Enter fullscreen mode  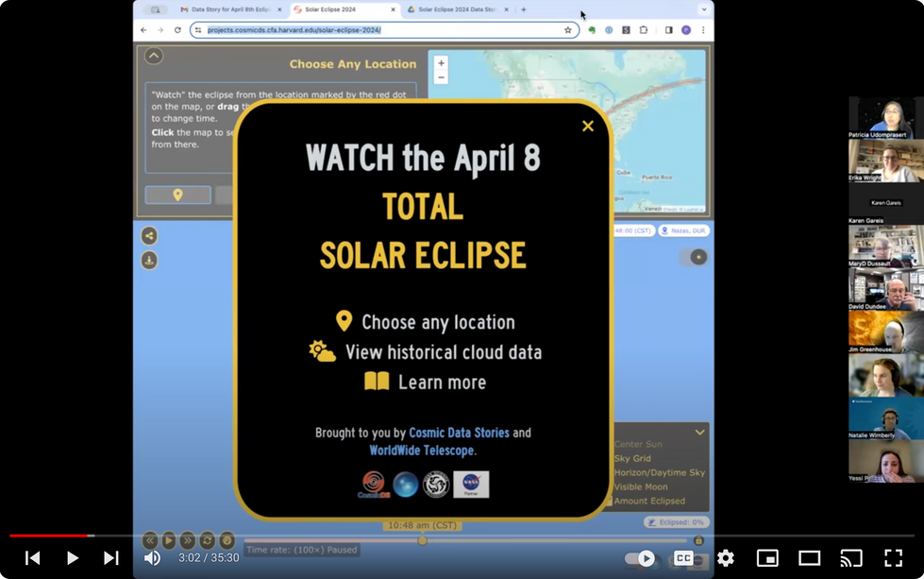(x=894, y=558)
